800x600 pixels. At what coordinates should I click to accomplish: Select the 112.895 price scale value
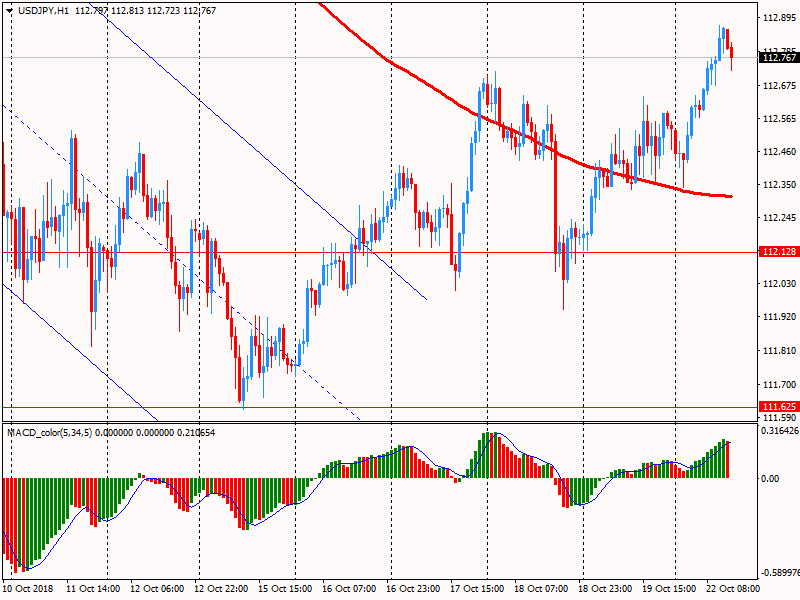coord(779,18)
